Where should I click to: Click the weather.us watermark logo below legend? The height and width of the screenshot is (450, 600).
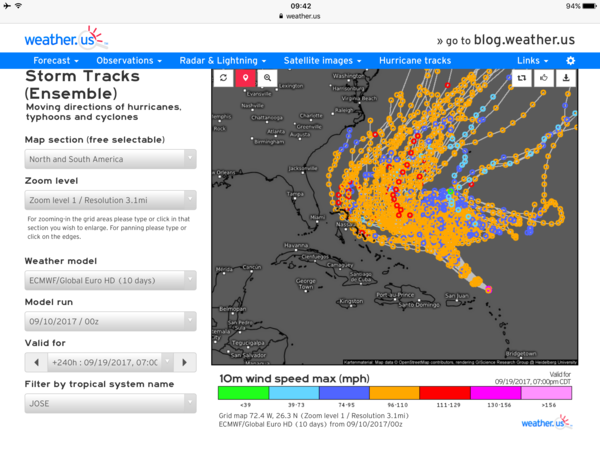point(547,421)
